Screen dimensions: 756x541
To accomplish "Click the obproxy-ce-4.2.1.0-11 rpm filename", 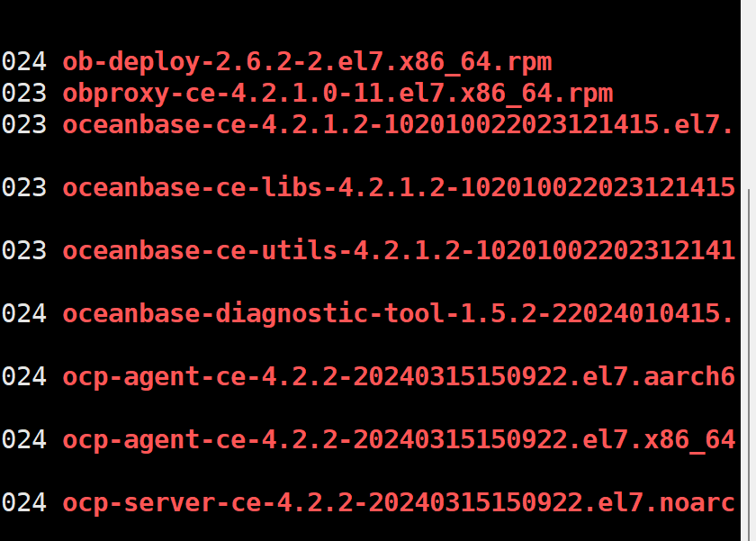I will (x=337, y=94).
